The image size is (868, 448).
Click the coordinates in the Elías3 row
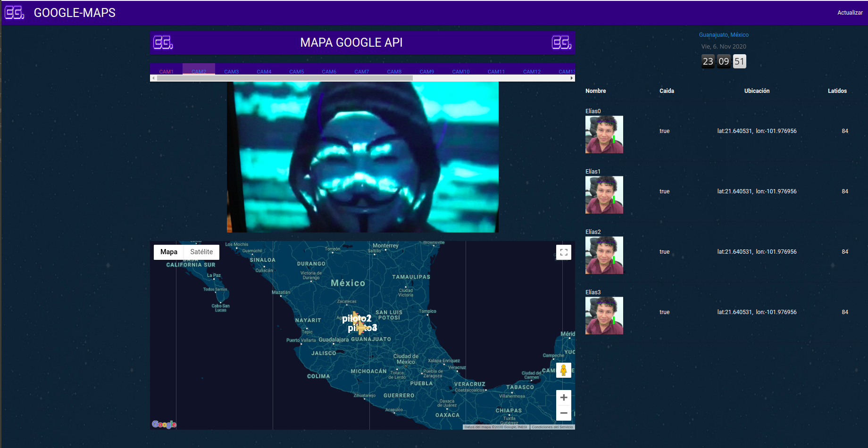[x=757, y=312]
